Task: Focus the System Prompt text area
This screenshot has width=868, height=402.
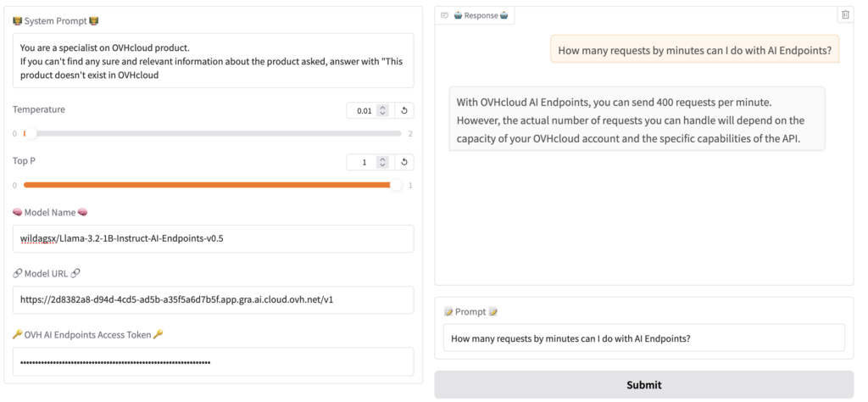Action: 213,60
